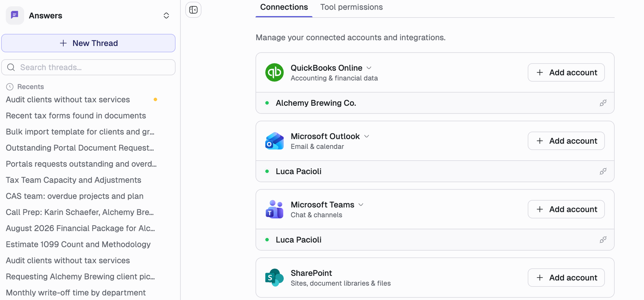Open 'Estimate 1099 Count and Methodology' thread
The width and height of the screenshot is (644, 300).
(x=78, y=245)
